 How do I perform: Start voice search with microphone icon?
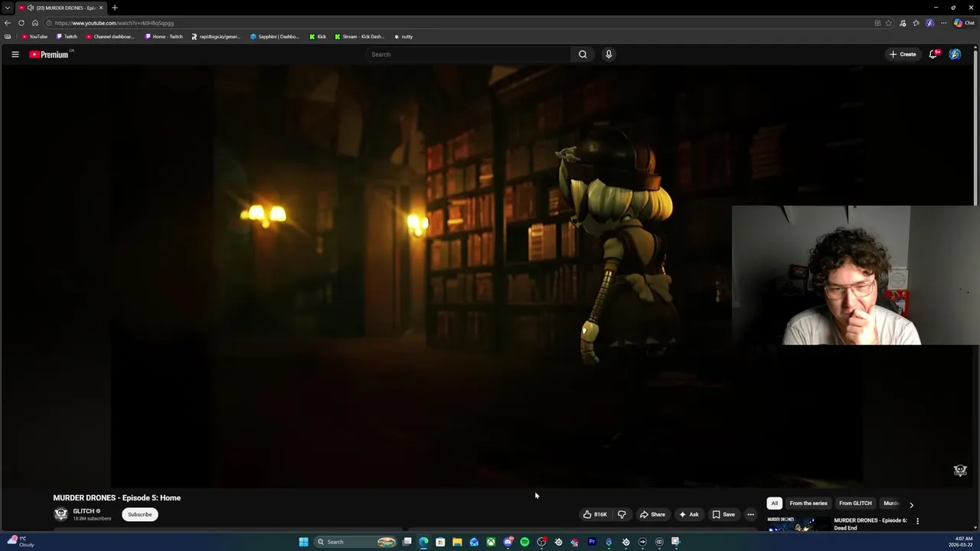click(x=609, y=54)
